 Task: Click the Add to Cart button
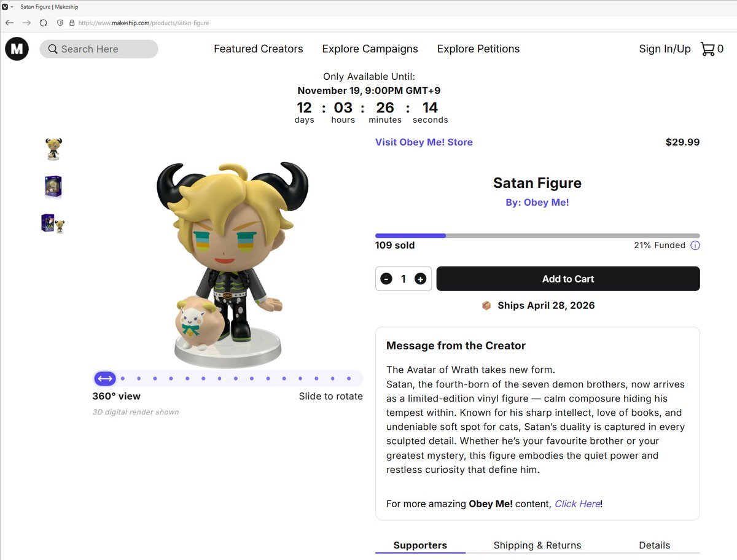(567, 279)
